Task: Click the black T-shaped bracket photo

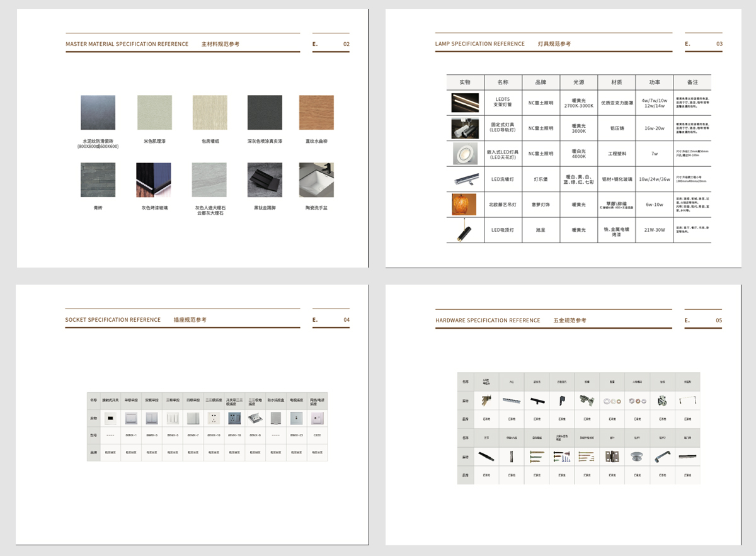Action: (536, 400)
